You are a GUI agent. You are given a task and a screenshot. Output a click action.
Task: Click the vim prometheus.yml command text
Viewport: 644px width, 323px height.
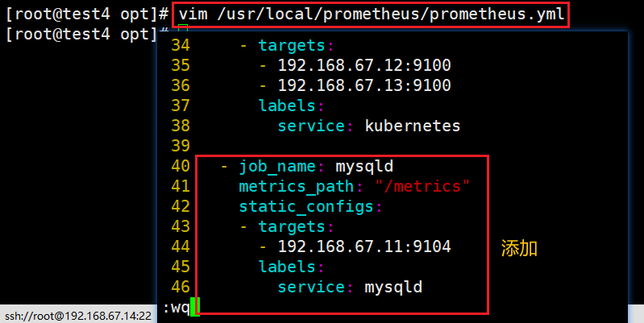(x=372, y=14)
